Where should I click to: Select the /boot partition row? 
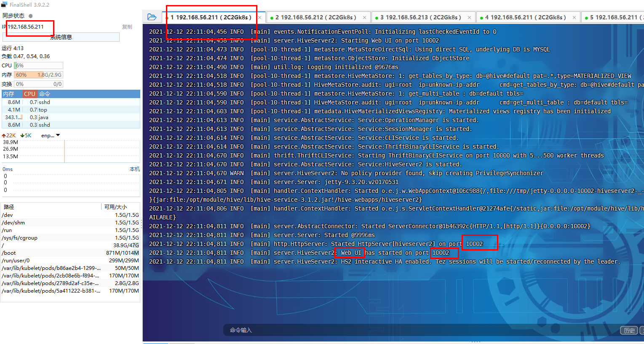pos(42,253)
